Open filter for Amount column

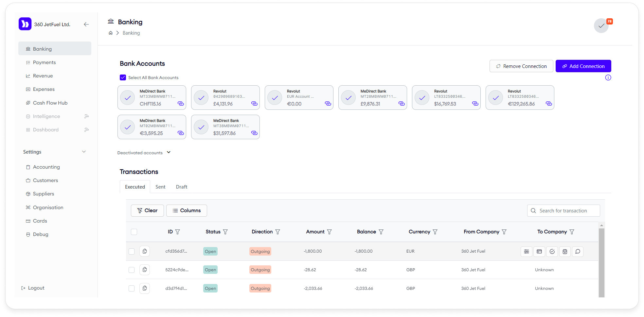pos(330,232)
